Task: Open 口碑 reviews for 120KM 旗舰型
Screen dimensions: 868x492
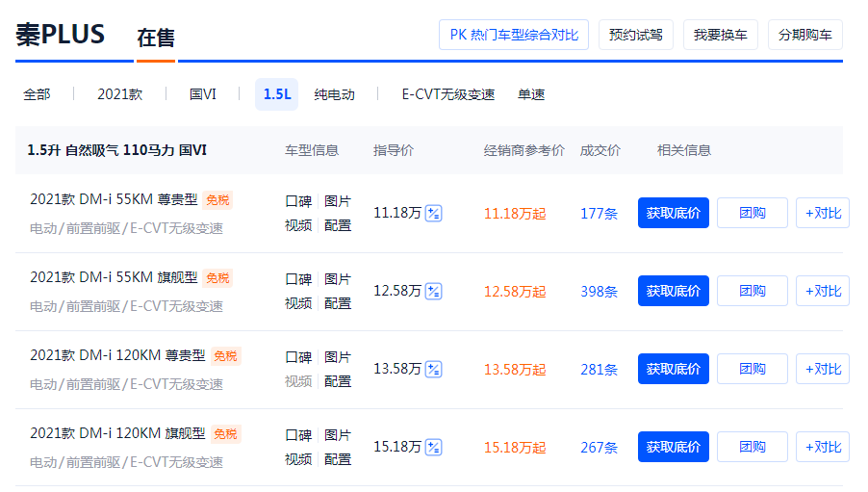Action: point(298,435)
